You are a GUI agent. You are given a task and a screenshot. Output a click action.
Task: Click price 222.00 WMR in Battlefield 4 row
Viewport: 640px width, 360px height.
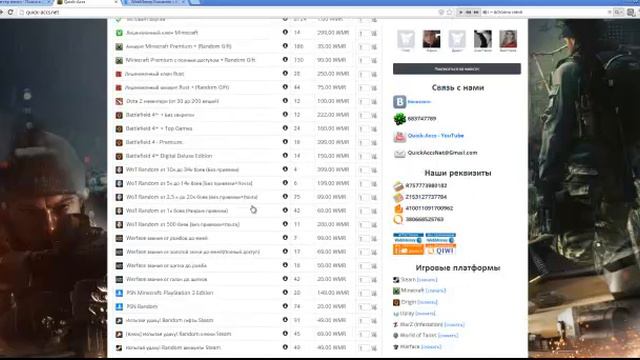point(333,115)
